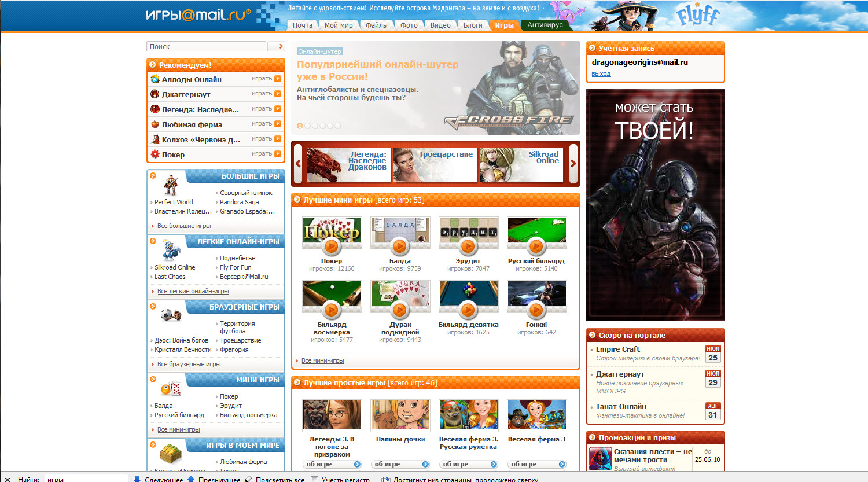Open Perfect World link
The image size is (868, 482).
point(174,202)
